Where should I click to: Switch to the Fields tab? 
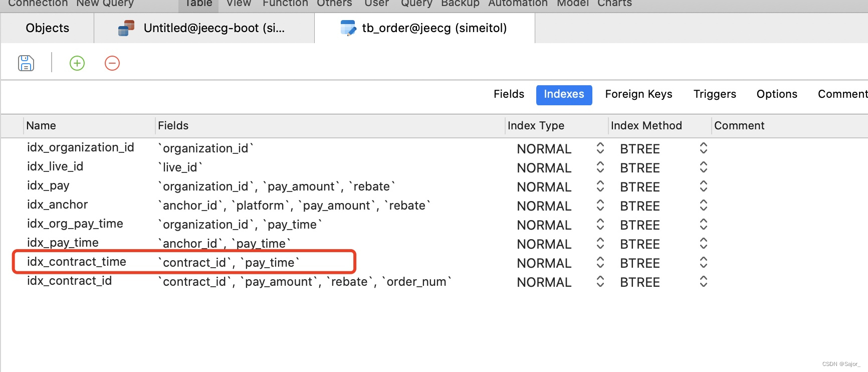point(509,94)
